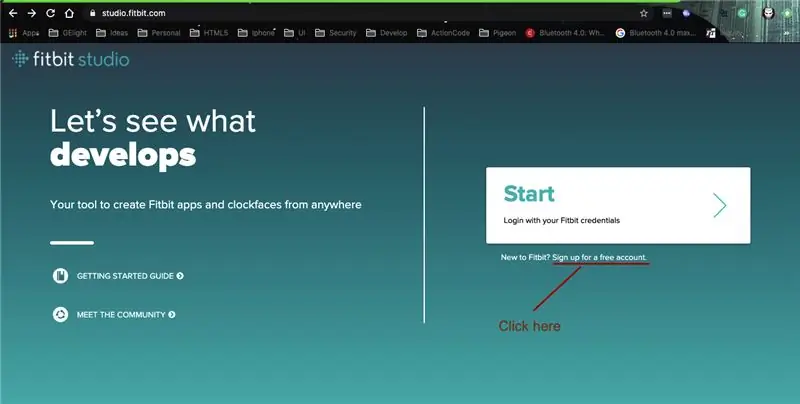The height and width of the screenshot is (404, 800).
Task: Open the Develop bookmarks folder
Action: click(x=387, y=33)
